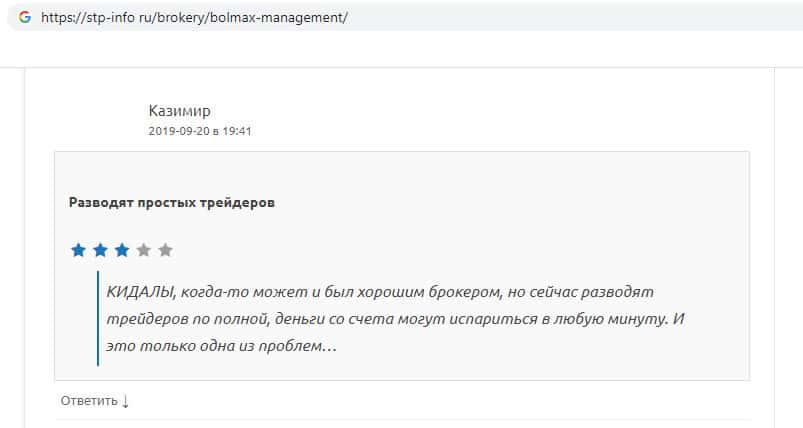Click the blue vertical quote bar

pos(98,318)
